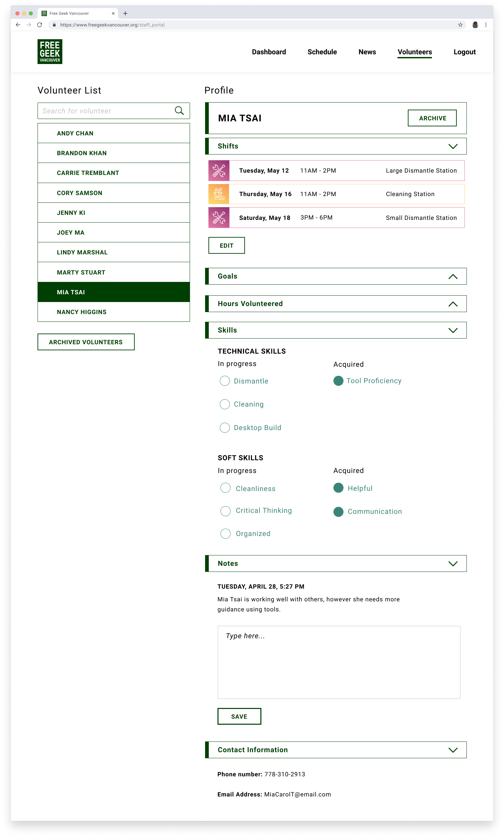This screenshot has width=504, height=837.
Task: Click the EDIT shifts button
Action: click(x=227, y=246)
